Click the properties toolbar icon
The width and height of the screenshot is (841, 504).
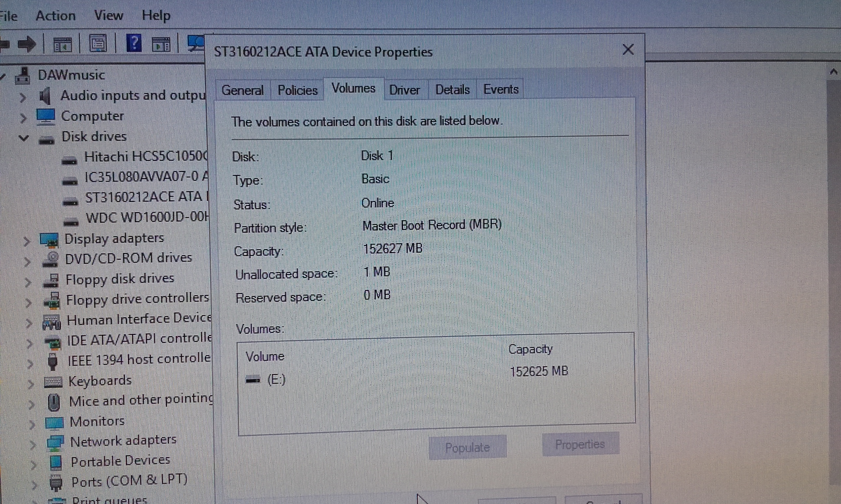[98, 43]
